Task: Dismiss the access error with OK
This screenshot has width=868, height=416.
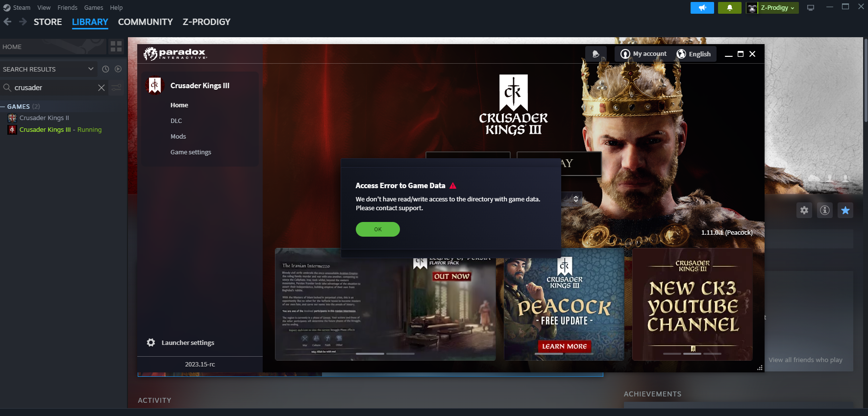Action: (377, 229)
